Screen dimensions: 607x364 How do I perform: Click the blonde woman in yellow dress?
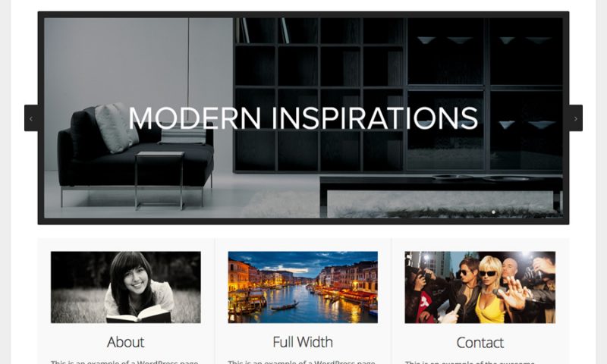(x=489, y=290)
